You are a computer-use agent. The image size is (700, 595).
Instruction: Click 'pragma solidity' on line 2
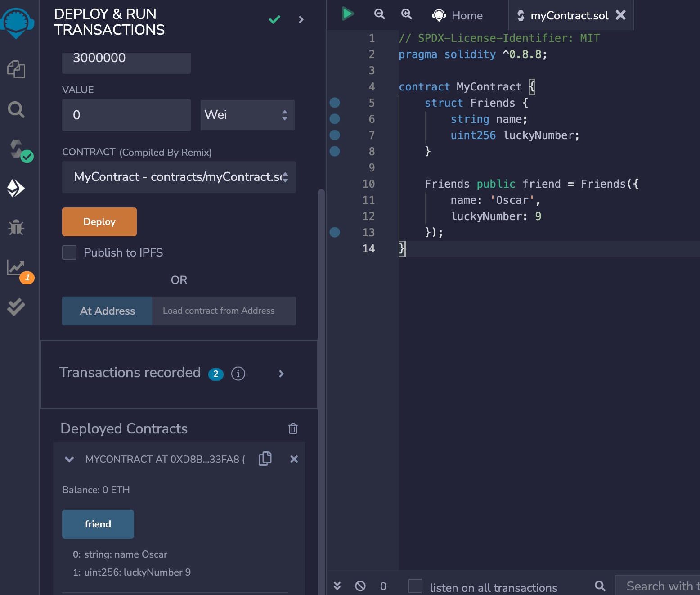447,54
